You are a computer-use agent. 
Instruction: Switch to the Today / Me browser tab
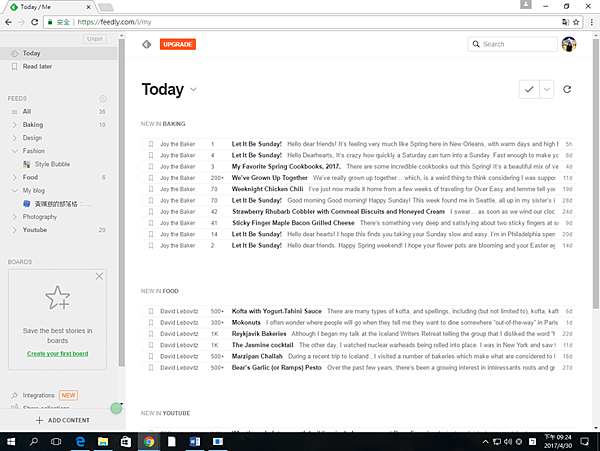tap(50, 7)
